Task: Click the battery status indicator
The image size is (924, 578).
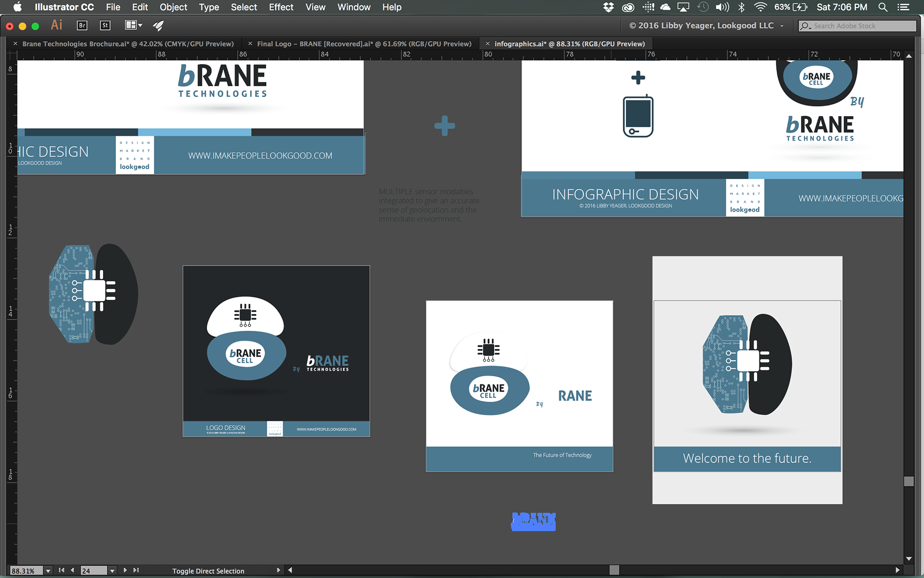Action: pyautogui.click(x=791, y=7)
